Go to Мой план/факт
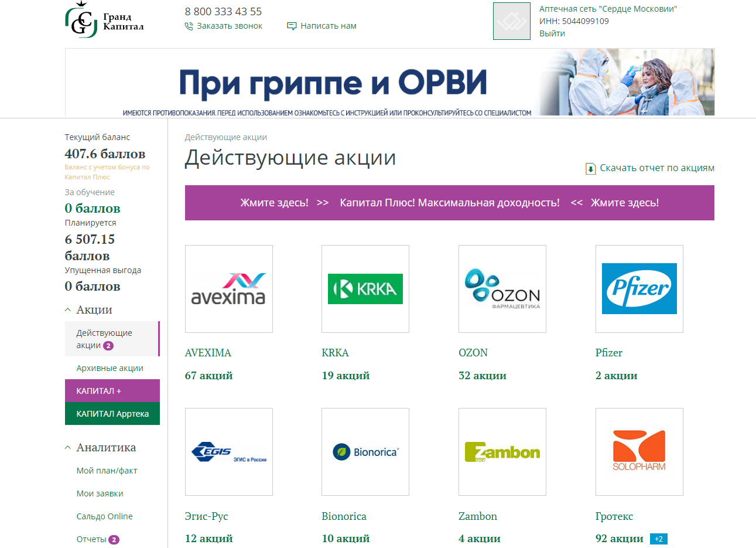 (107, 471)
